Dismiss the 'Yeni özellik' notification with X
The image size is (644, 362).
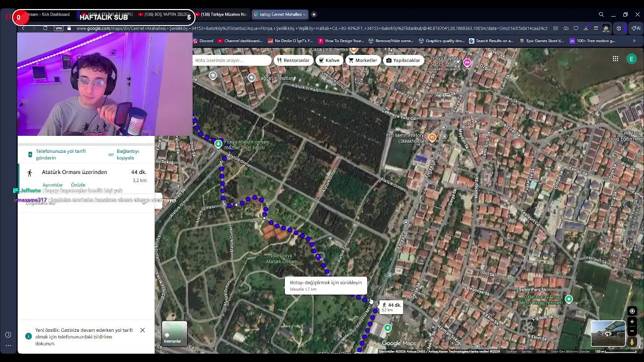[142, 330]
